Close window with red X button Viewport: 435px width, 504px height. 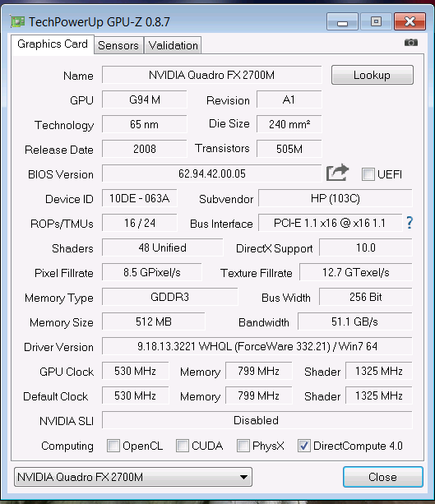pos(410,21)
